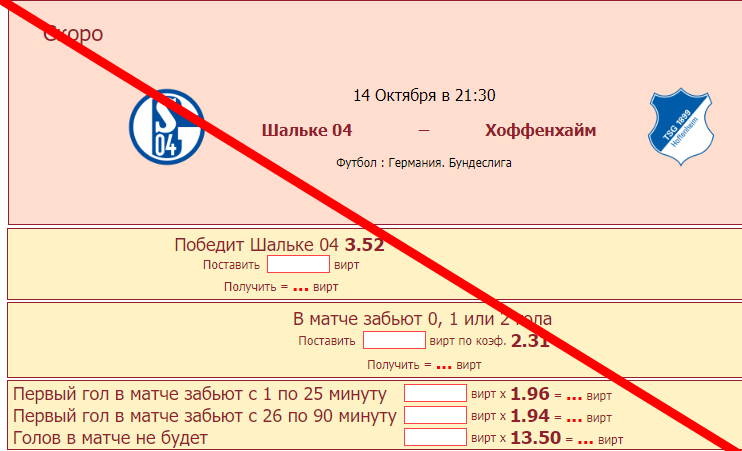Click the Голов в матче не будет text
This screenshot has width=742, height=451.
click(110, 438)
